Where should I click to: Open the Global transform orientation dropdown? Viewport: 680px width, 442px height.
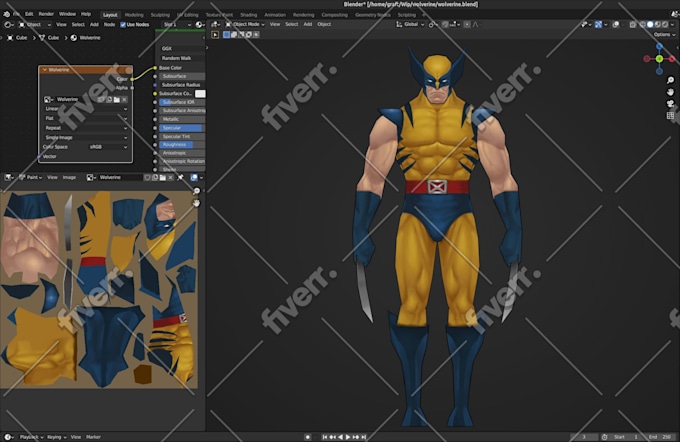pyautogui.click(x=409, y=25)
